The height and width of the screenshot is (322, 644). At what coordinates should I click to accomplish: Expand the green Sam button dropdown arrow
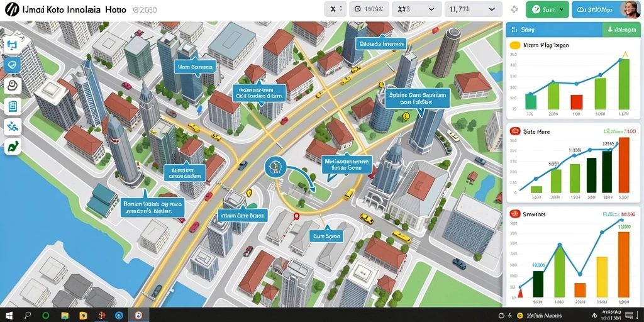tap(561, 9)
